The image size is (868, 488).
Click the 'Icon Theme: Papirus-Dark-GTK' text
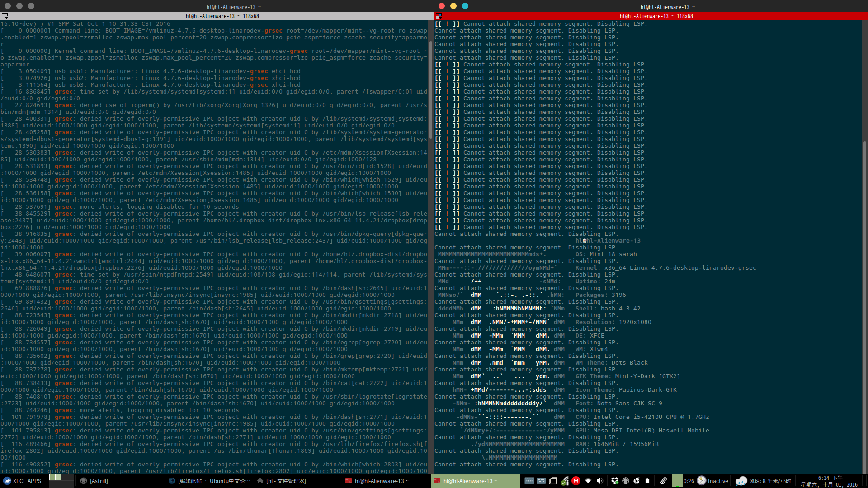pos(626,390)
